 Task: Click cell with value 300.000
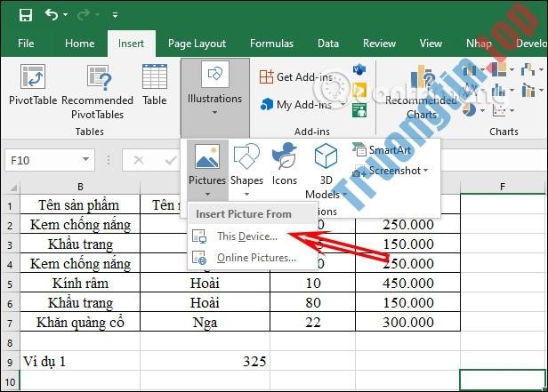pos(407,322)
